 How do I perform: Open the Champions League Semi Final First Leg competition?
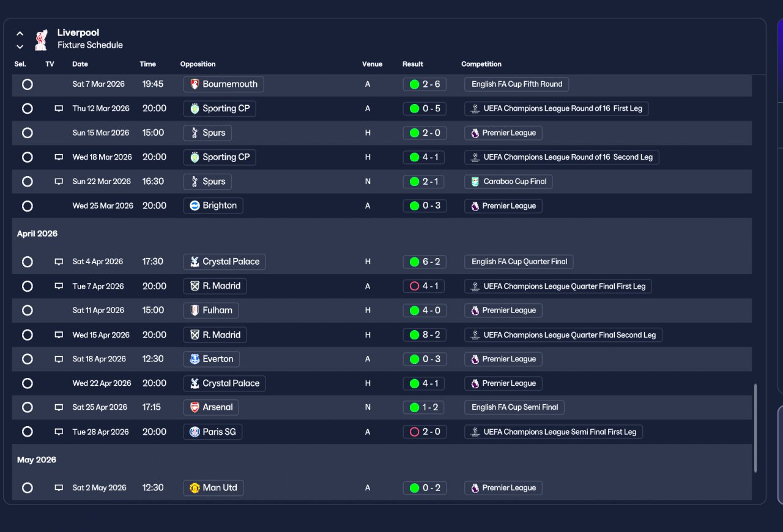point(554,432)
